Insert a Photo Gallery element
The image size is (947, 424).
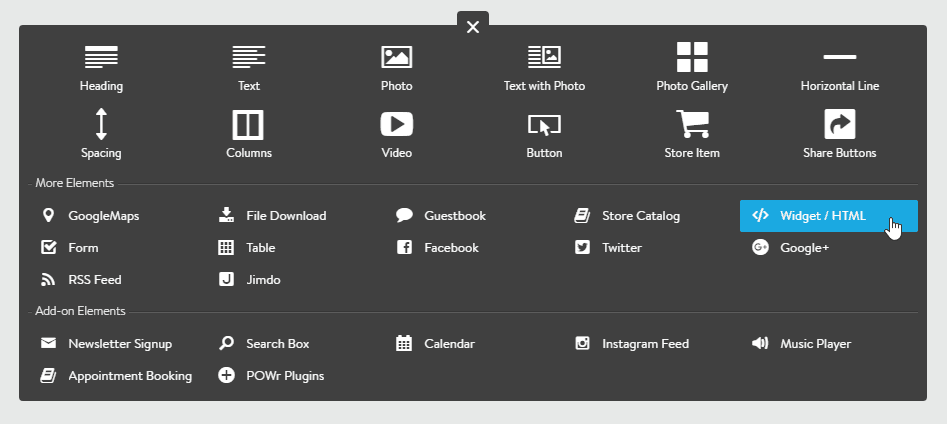pyautogui.click(x=692, y=57)
